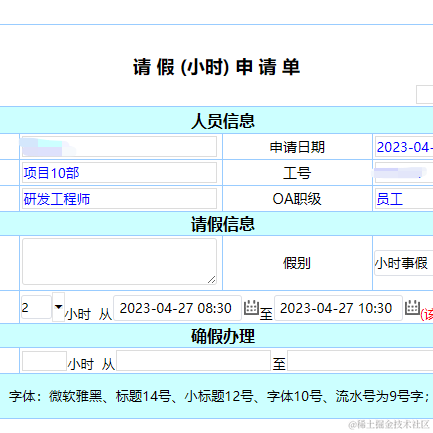Click the OA职级 label
The height and width of the screenshot is (433, 433).
coord(297,199)
